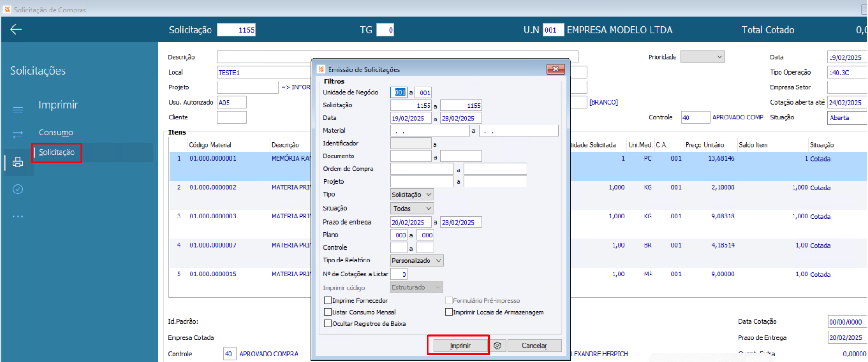The image size is (868, 362).
Task: Click the end Data filter field 28/02/2025
Action: [461, 118]
